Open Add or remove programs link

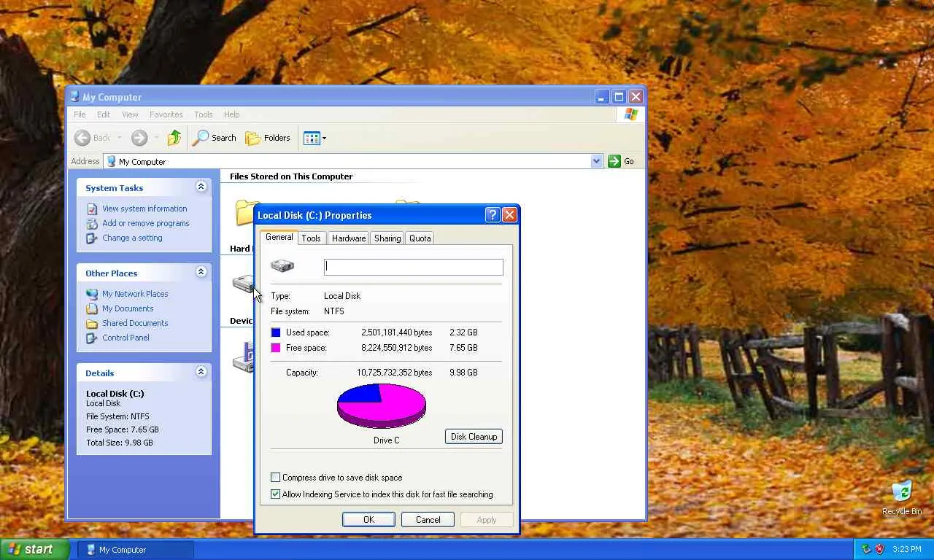(x=146, y=223)
